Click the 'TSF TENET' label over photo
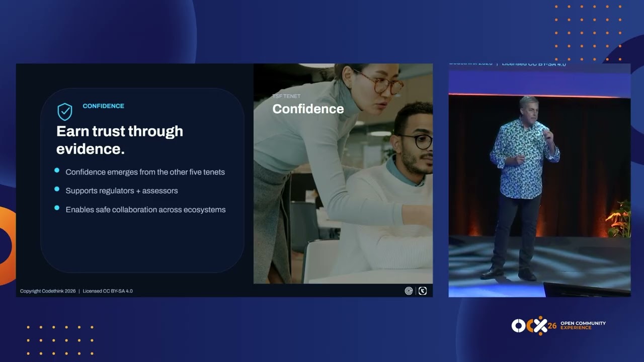Screen dimensions: 644x362 pyautogui.click(x=286, y=96)
